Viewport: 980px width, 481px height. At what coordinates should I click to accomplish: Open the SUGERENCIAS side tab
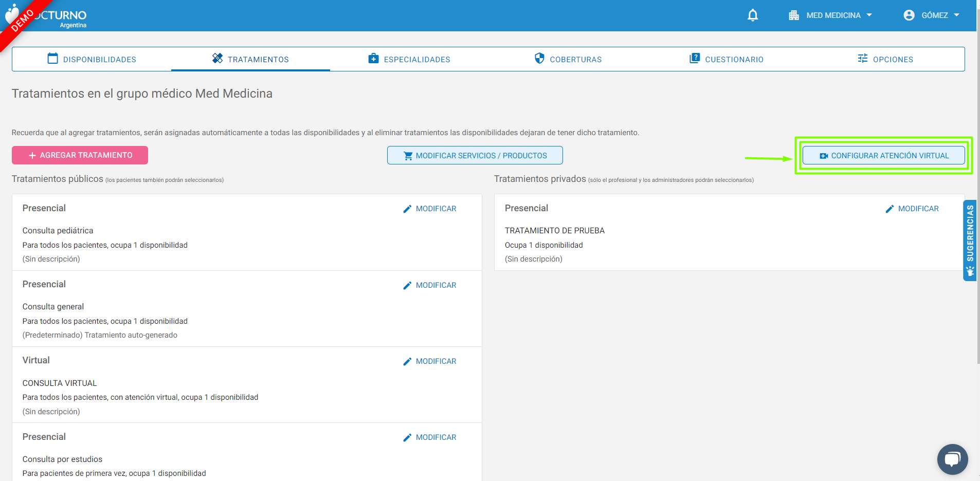[x=970, y=240]
